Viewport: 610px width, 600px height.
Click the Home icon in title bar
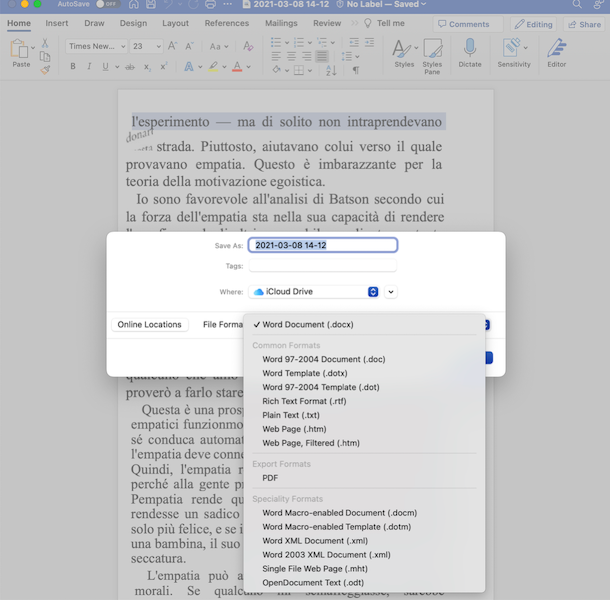[x=133, y=4]
